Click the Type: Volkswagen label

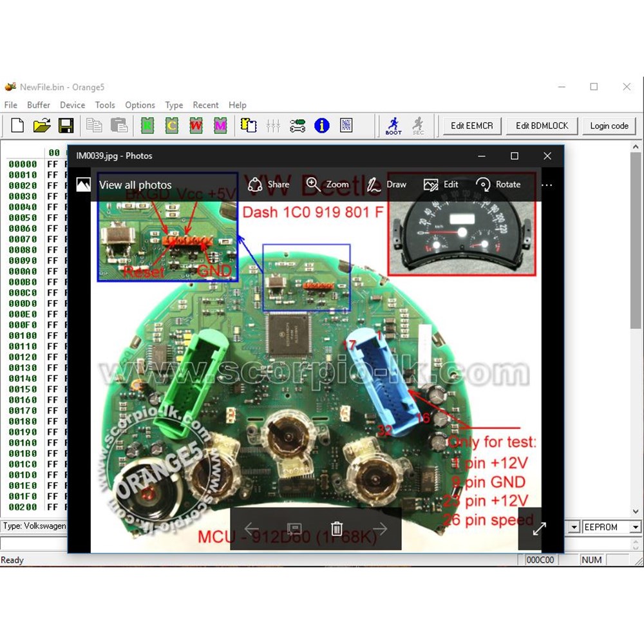pyautogui.click(x=34, y=526)
